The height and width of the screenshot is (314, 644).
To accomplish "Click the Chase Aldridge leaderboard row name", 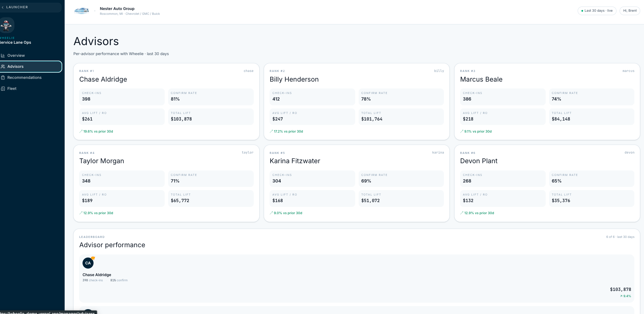I will (97, 275).
